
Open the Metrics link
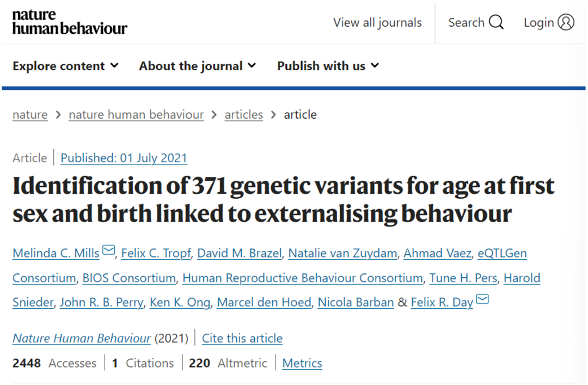pyautogui.click(x=302, y=363)
